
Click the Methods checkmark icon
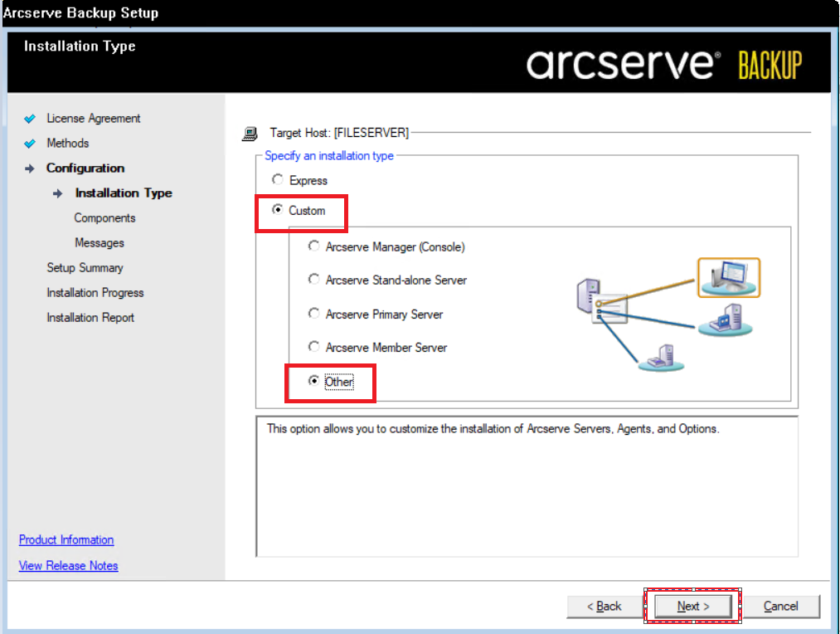coord(30,144)
